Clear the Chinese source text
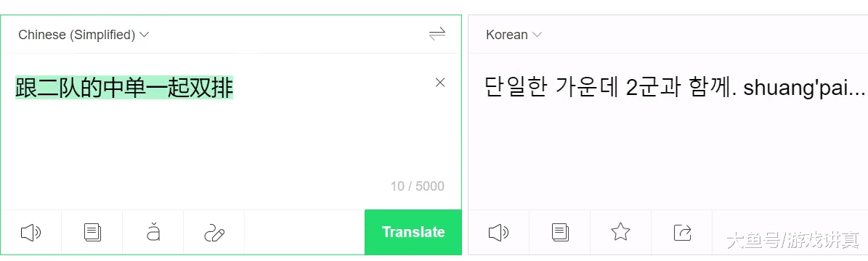This screenshot has height=261, width=868. (440, 83)
